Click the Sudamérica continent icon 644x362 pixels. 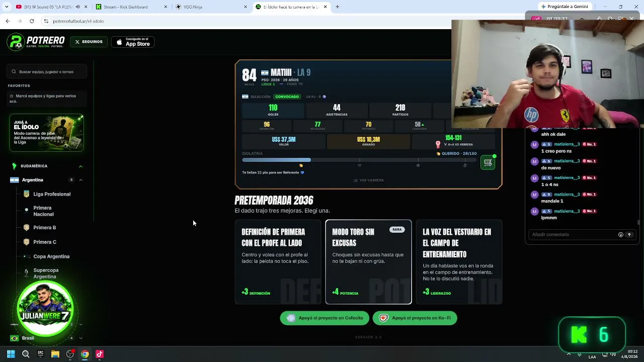pyautogui.click(x=14, y=166)
